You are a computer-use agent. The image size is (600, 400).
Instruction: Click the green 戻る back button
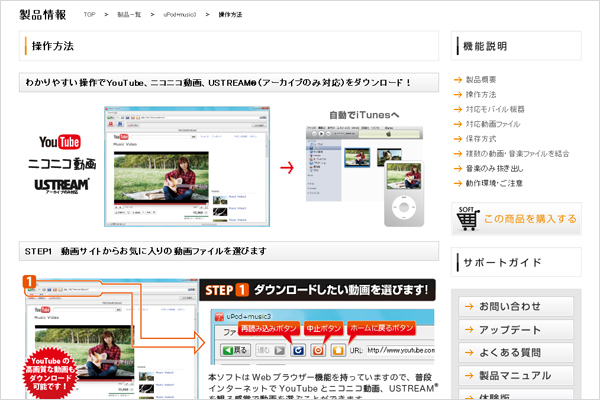click(234, 350)
